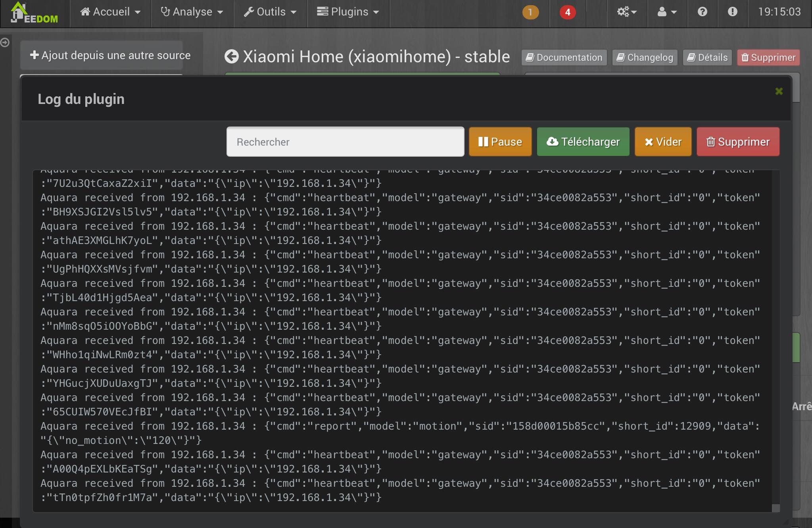
Task: Click the no_motion 120 data line
Action: tap(121, 440)
